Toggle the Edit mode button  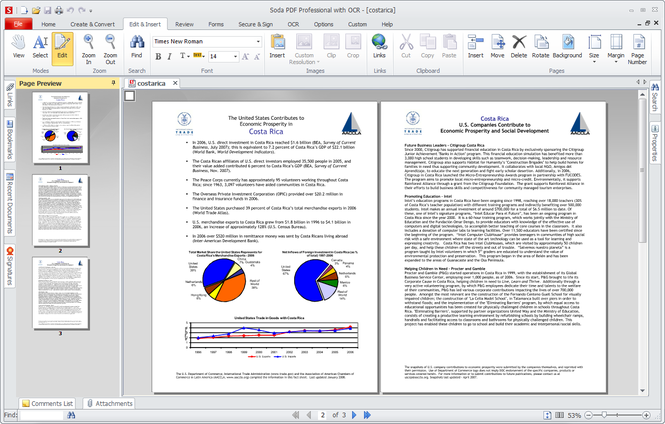pyautogui.click(x=62, y=47)
